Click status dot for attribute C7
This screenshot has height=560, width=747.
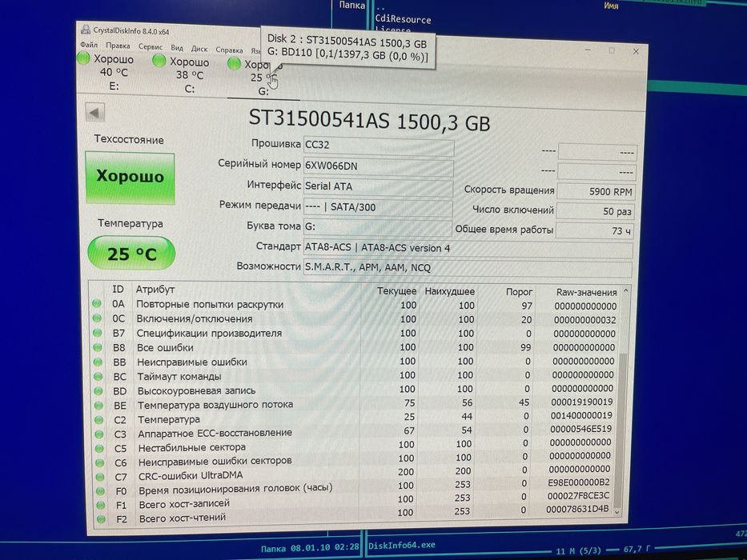pos(99,477)
